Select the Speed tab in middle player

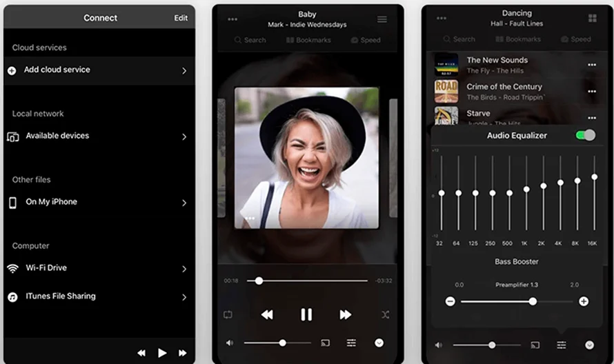point(366,40)
